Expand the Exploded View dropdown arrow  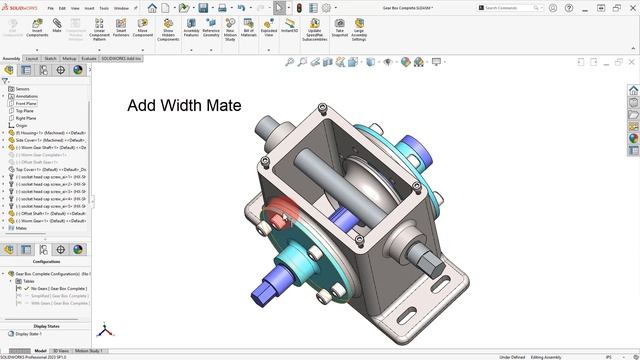pyautogui.click(x=269, y=50)
